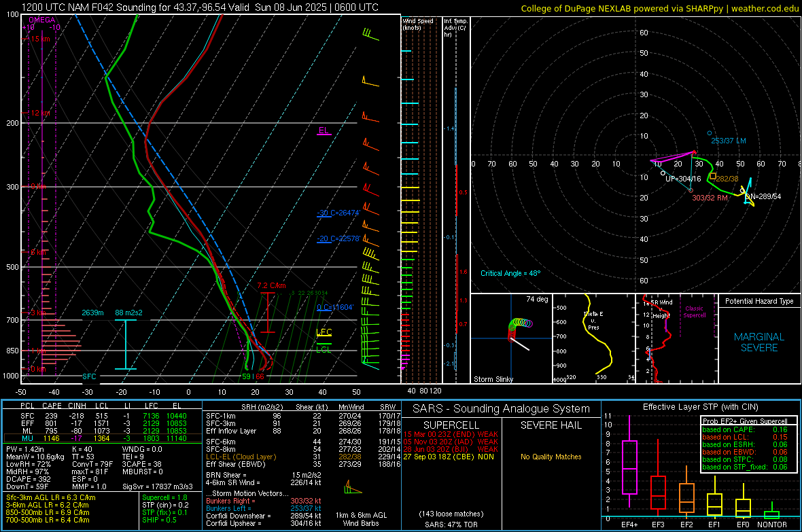
Task: Click the based on STP_fixed probability line
Action: 745,467
